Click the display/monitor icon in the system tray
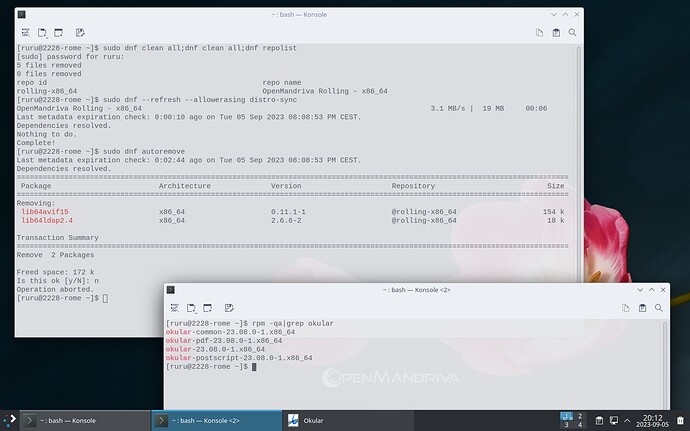The height and width of the screenshot is (431, 690). pyautogui.click(x=614, y=420)
